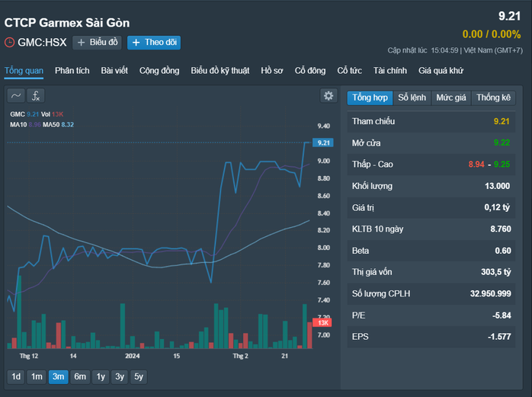
Task: Set chart range to 1y
Action: pyautogui.click(x=101, y=376)
